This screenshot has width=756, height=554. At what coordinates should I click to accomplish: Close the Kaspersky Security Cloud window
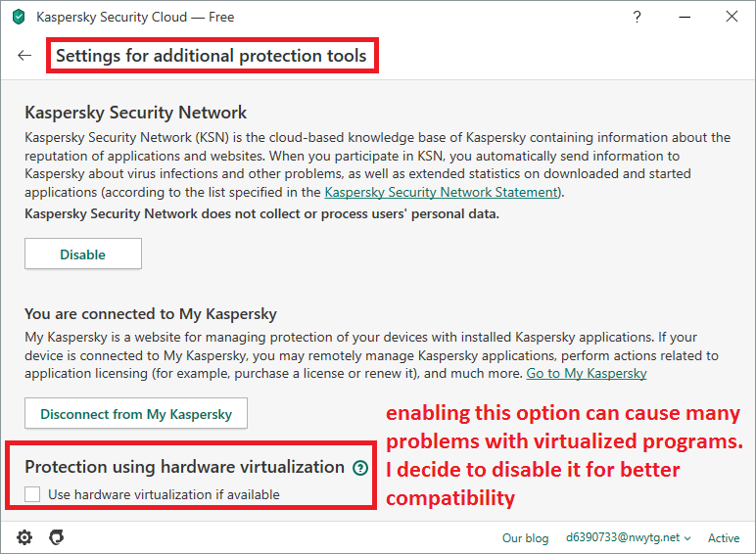pyautogui.click(x=732, y=17)
